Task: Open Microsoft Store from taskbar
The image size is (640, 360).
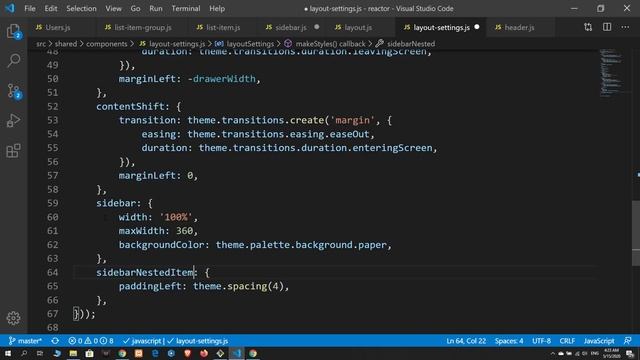Action: coord(89,353)
